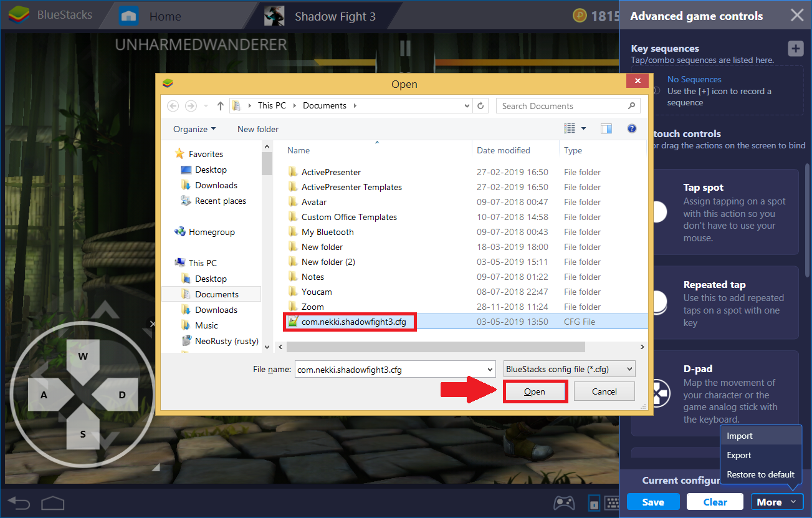
Task: Click the pause icon in the game
Action: coord(406,48)
